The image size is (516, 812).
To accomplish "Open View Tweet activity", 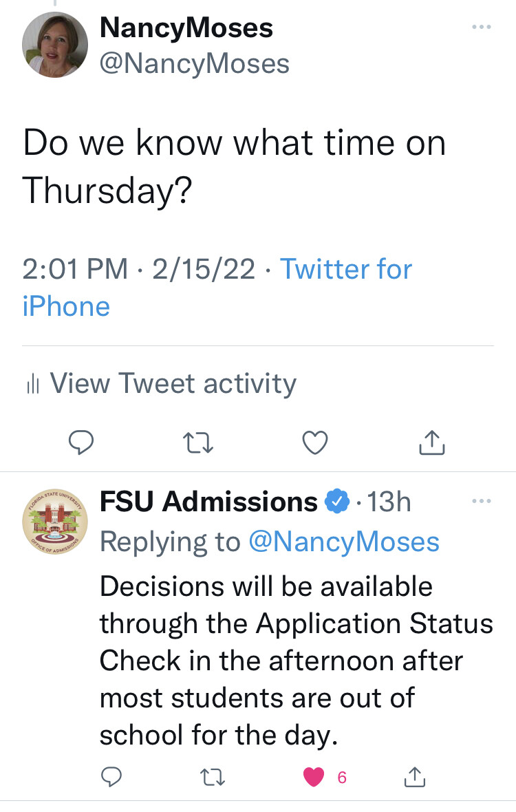I will [x=173, y=383].
